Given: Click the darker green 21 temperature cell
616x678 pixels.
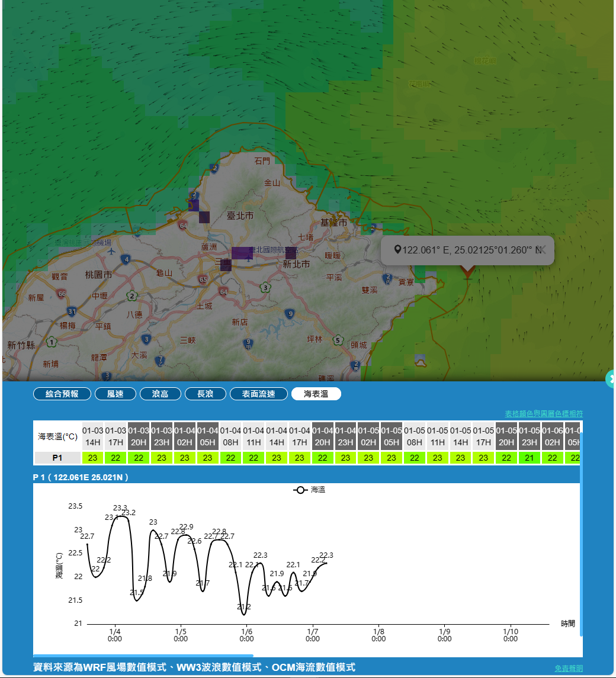Looking at the screenshot, I should pos(530,458).
